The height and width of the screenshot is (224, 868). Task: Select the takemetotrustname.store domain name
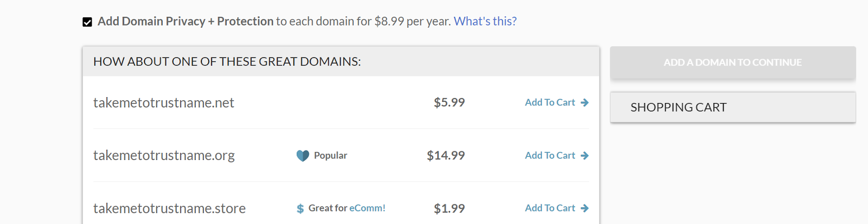(x=169, y=209)
